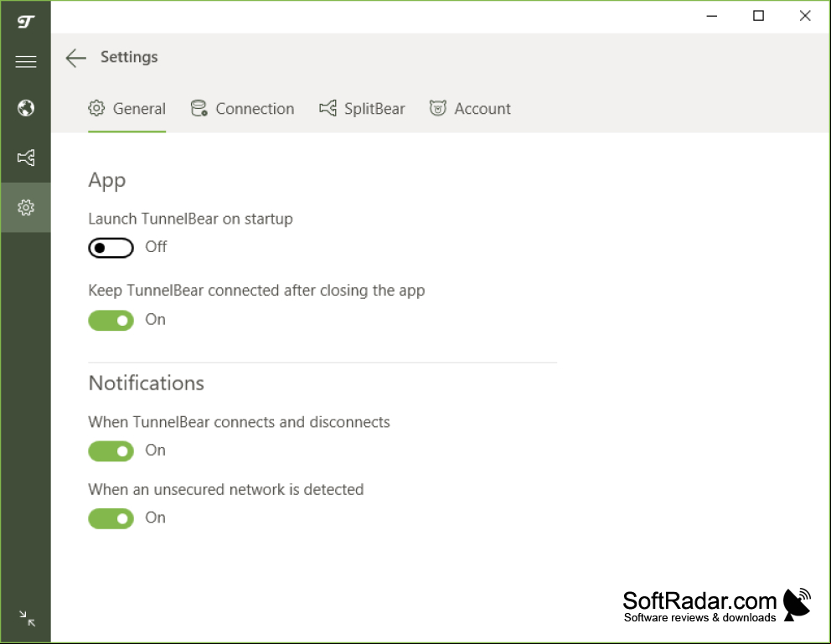Select the settings gear in sidebar
This screenshot has height=644, width=831.
tap(25, 207)
